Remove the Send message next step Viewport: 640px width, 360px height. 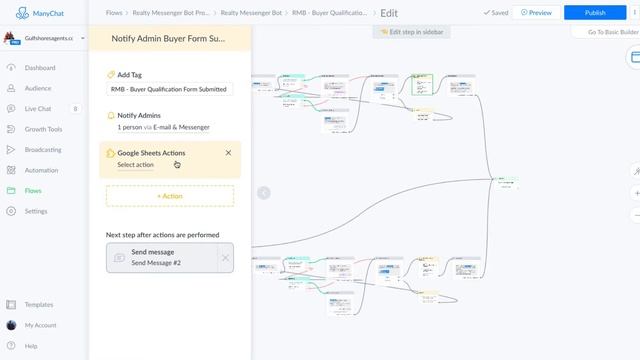point(225,258)
